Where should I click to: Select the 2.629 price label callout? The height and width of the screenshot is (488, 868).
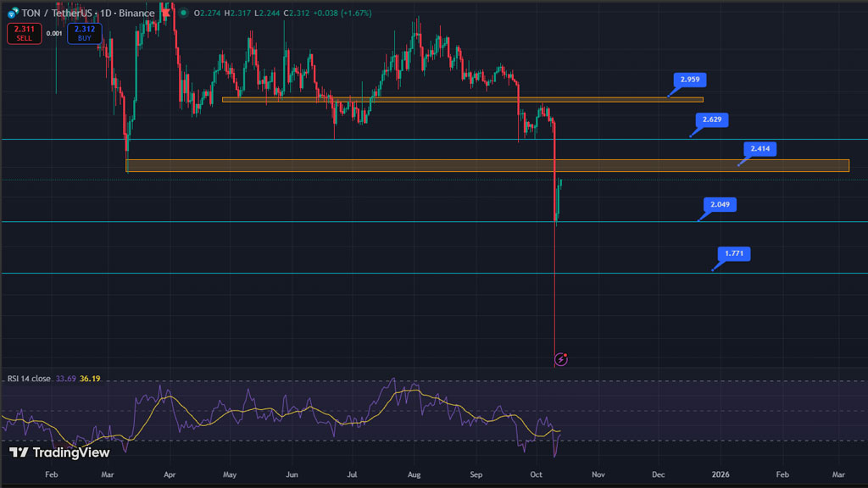712,119
